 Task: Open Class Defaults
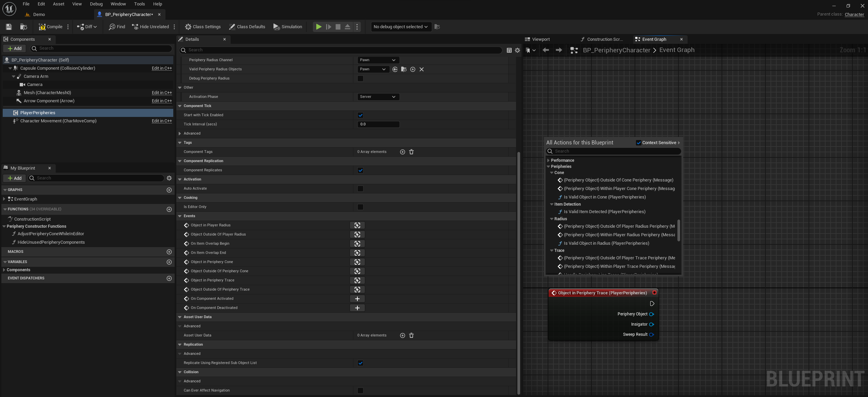tap(247, 27)
